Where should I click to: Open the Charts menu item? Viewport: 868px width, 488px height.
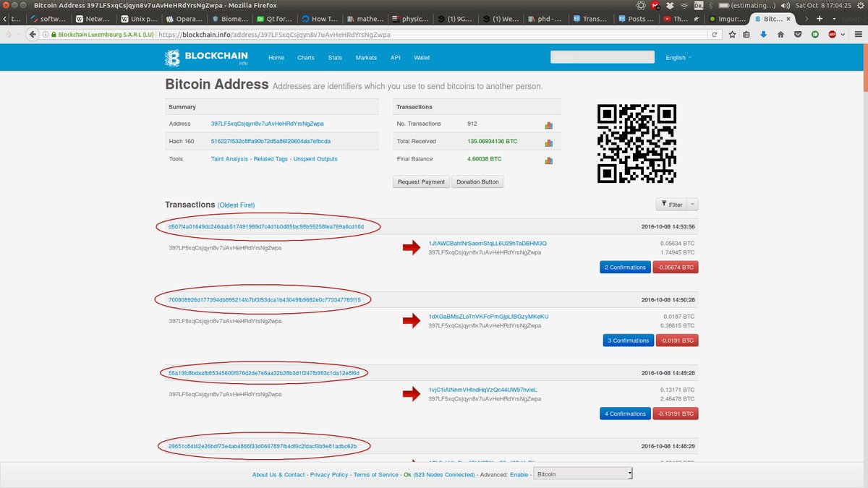(306, 58)
